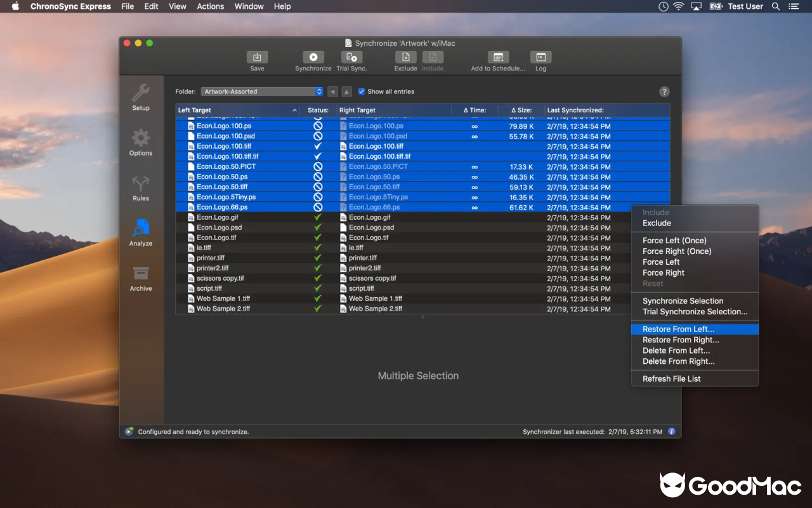Open help using the question mark icon
This screenshot has height=508, width=812.
tap(664, 91)
